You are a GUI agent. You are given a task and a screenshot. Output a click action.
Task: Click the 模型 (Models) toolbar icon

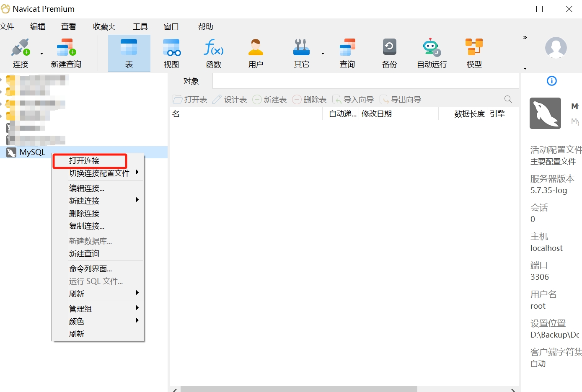click(473, 52)
